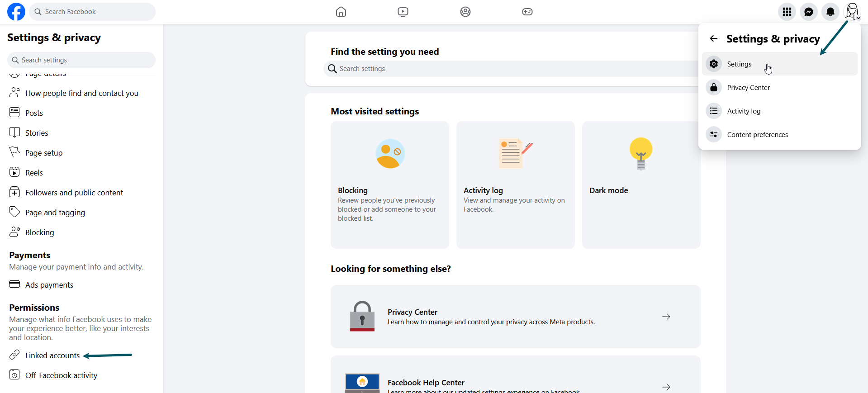Click the Ads payments card icon
Viewport: 868px width, 393px height.
click(14, 284)
